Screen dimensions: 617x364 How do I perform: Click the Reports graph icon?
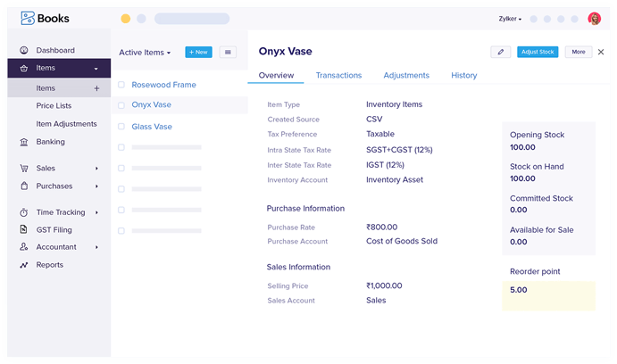[24, 265]
